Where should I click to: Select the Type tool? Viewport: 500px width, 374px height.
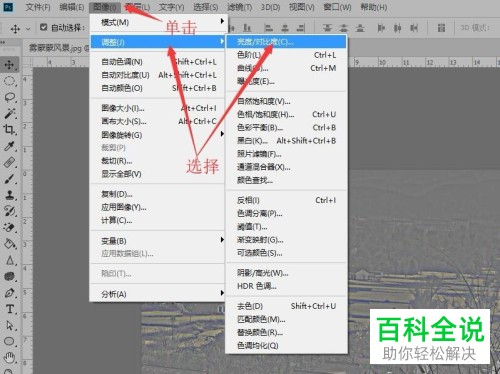(x=10, y=309)
